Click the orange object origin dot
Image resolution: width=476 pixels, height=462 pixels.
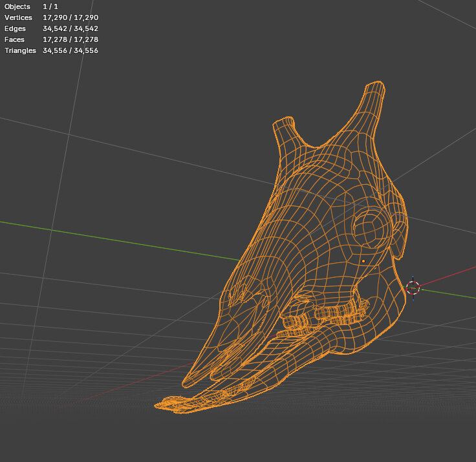click(363, 261)
